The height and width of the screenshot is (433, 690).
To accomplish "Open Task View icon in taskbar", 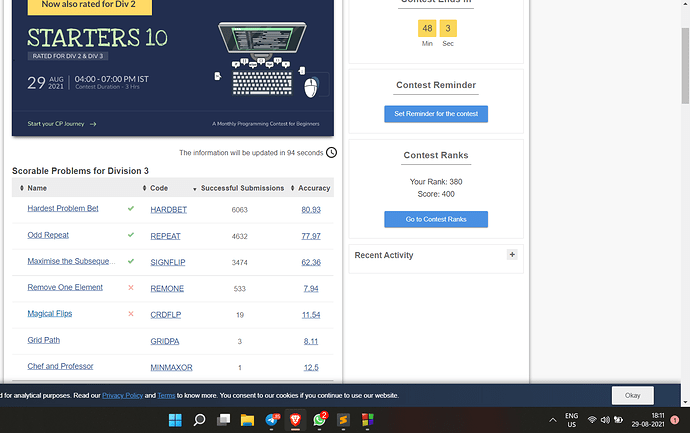I will click(x=224, y=420).
